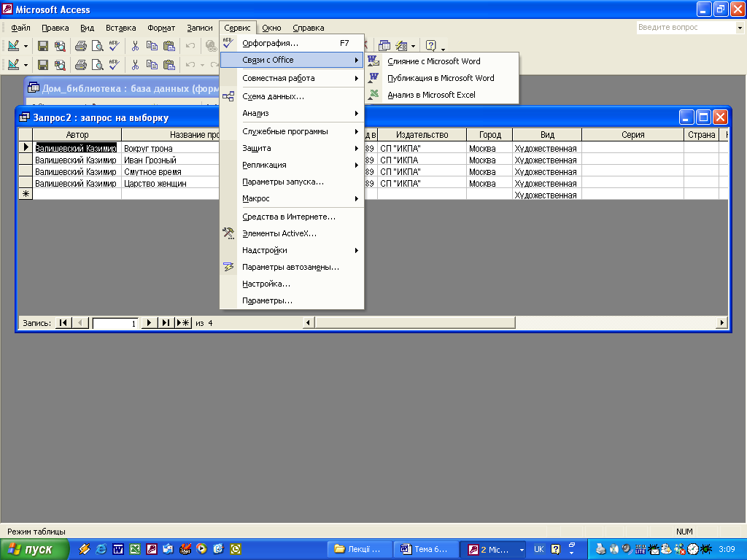Click the horizontal scrollbar right arrow
747x560 pixels.
[x=722, y=323]
